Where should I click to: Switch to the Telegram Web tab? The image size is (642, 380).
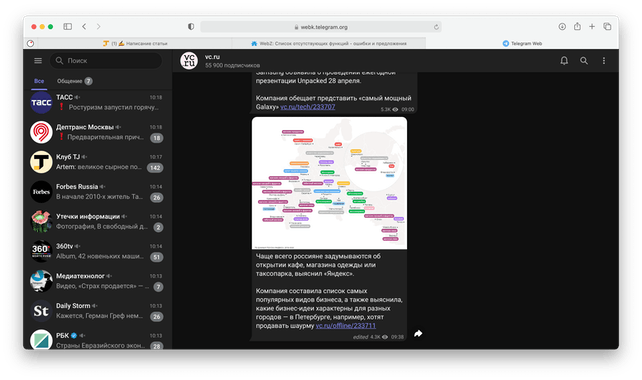(x=522, y=43)
